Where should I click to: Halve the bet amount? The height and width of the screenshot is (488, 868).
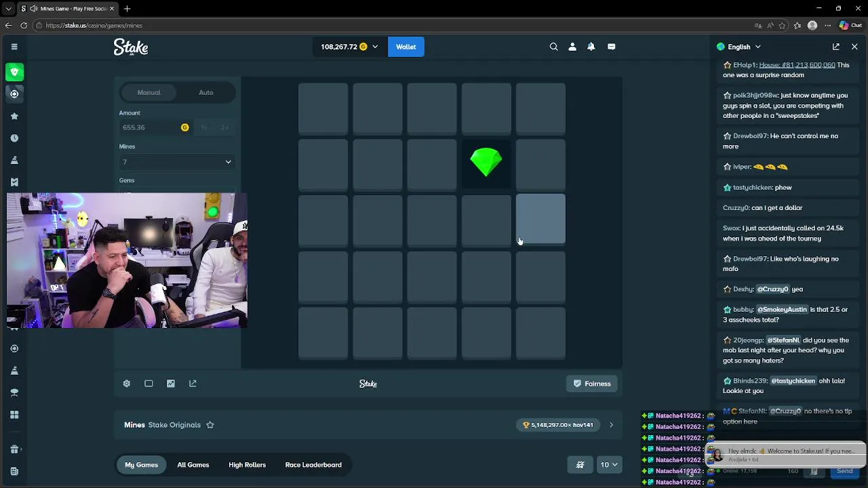pos(204,127)
